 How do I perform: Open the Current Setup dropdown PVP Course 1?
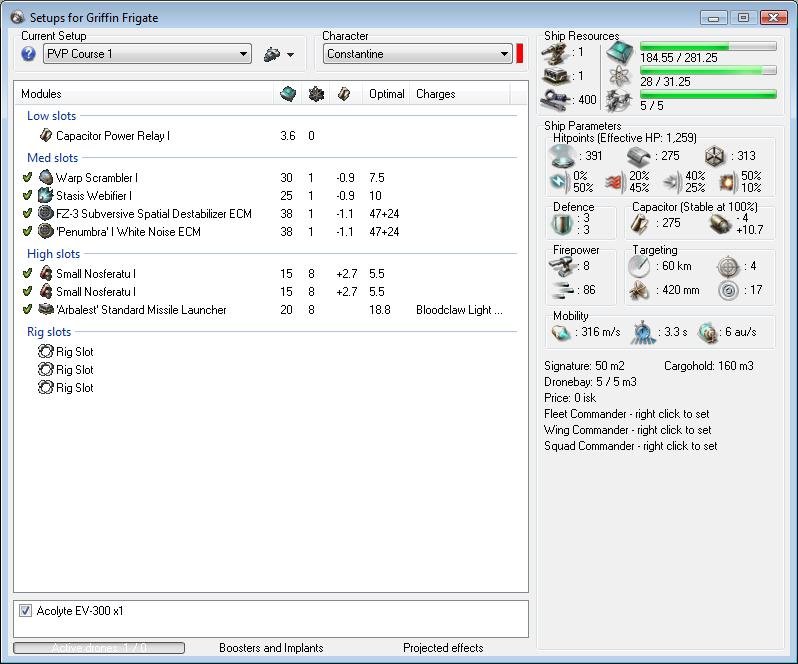[147, 54]
